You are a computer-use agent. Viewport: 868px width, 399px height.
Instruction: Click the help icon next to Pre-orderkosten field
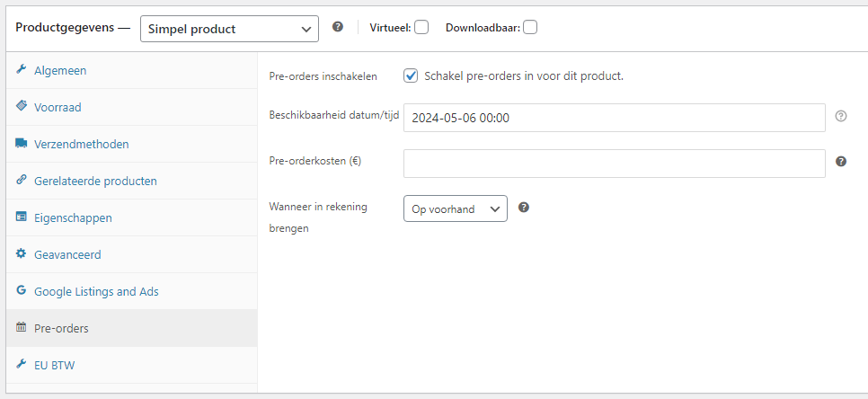[841, 162]
